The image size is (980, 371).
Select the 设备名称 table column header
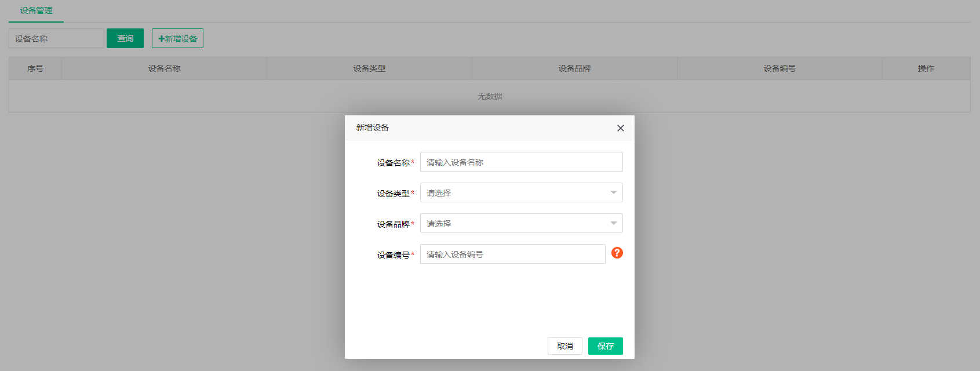(x=164, y=68)
